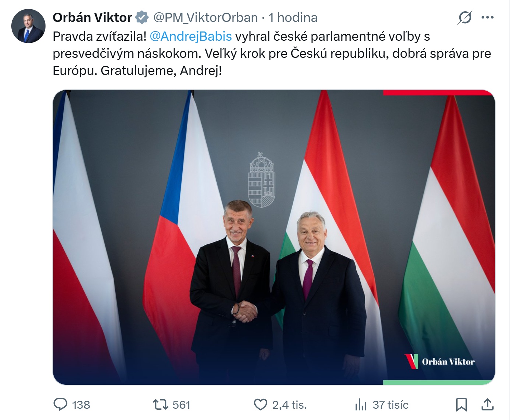
Task: Click the blue verified badge
Action: [142, 17]
